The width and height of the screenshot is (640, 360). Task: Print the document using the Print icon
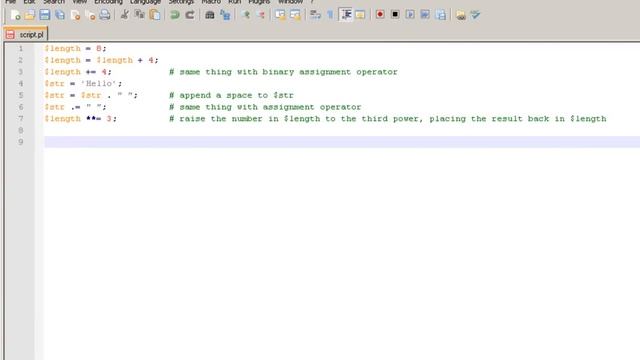point(105,15)
